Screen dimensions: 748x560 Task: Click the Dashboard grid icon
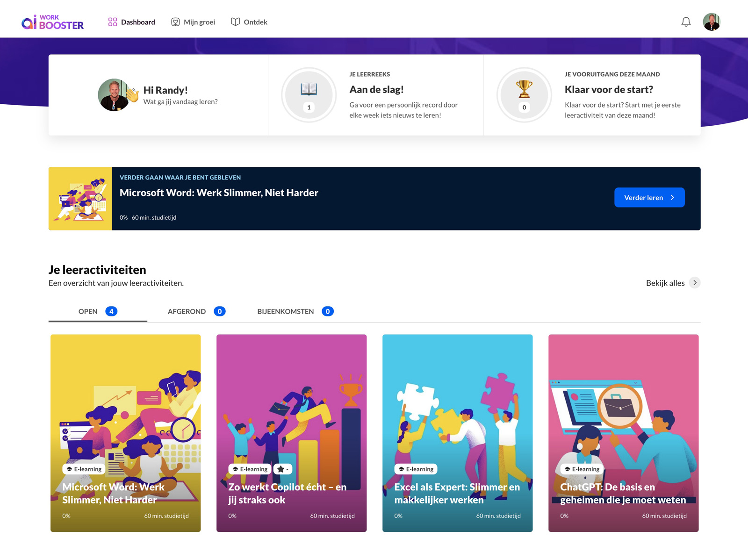click(x=113, y=22)
